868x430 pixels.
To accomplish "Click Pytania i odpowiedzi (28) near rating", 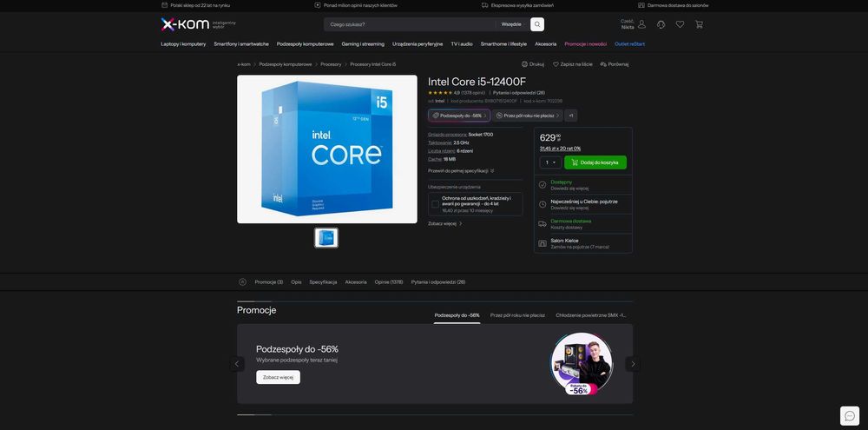I will click(x=519, y=93).
